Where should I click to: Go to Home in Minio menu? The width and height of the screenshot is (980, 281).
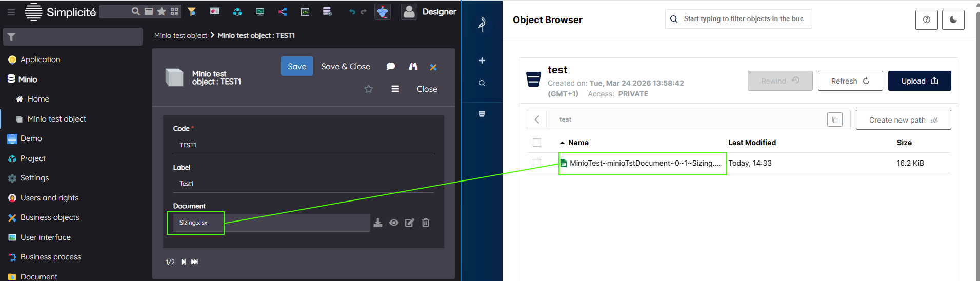(38, 99)
